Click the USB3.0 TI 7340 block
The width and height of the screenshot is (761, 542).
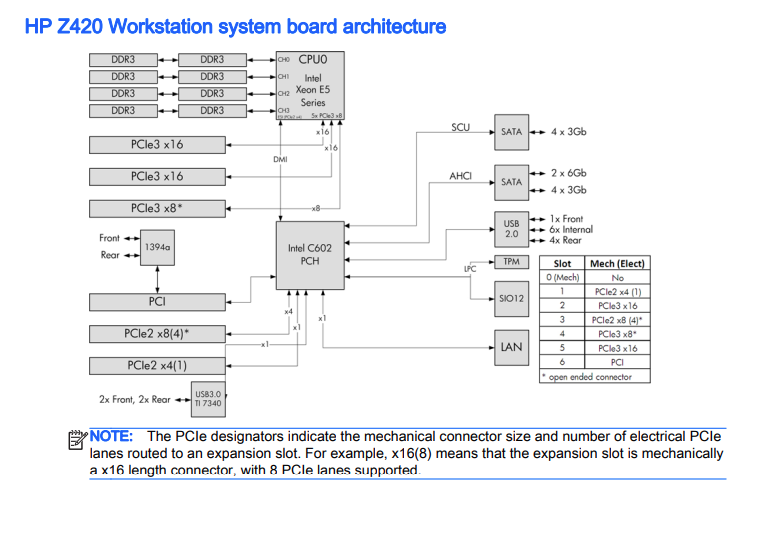(x=208, y=399)
